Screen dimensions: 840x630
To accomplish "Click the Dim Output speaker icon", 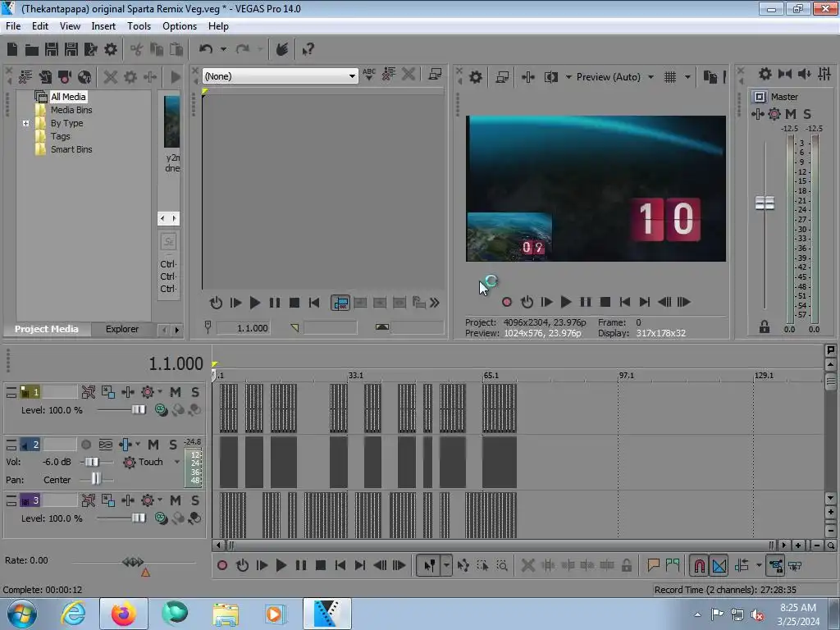I will (x=804, y=74).
